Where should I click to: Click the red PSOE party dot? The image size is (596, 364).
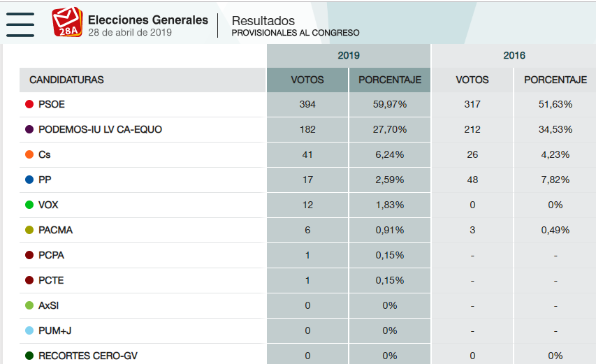[x=29, y=104]
